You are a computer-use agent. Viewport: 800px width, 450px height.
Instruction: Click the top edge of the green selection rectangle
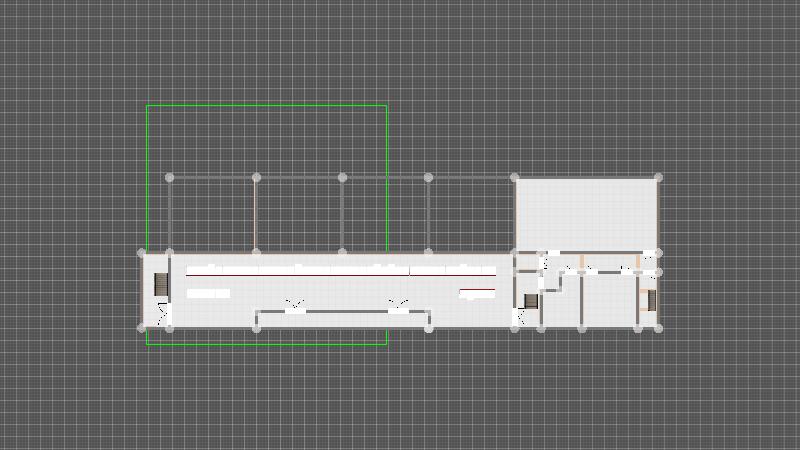tap(266, 105)
